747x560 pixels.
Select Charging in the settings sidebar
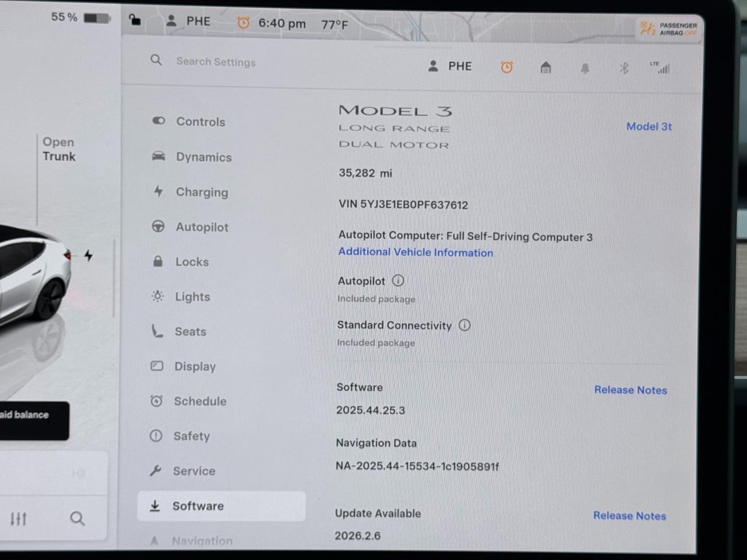(x=201, y=192)
